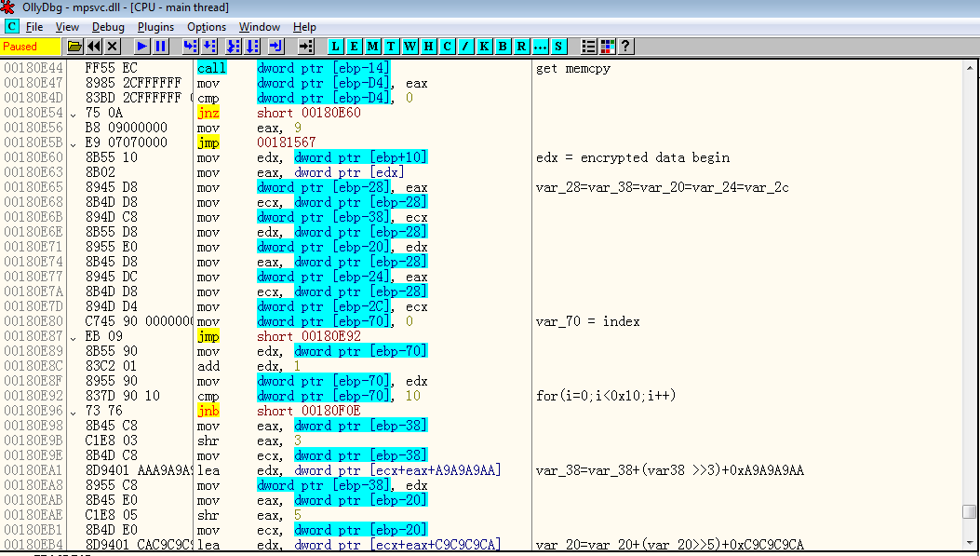The image size is (980, 556).
Task: Pause execution with the Pause icon
Action: (161, 46)
